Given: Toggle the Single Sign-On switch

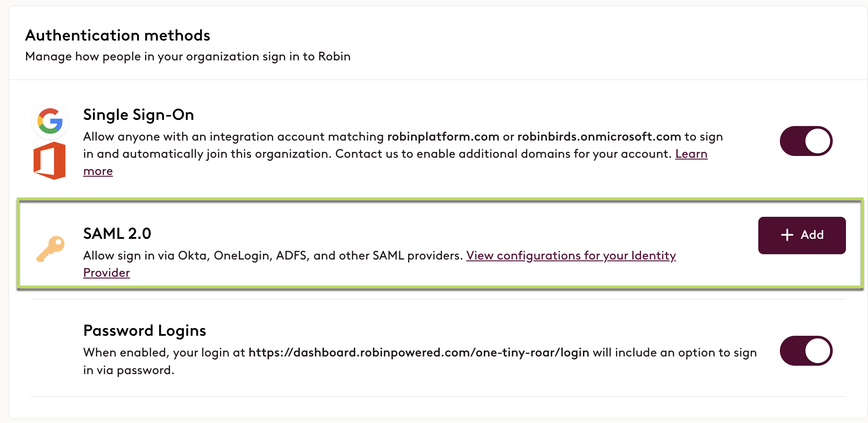Looking at the screenshot, I should (806, 141).
